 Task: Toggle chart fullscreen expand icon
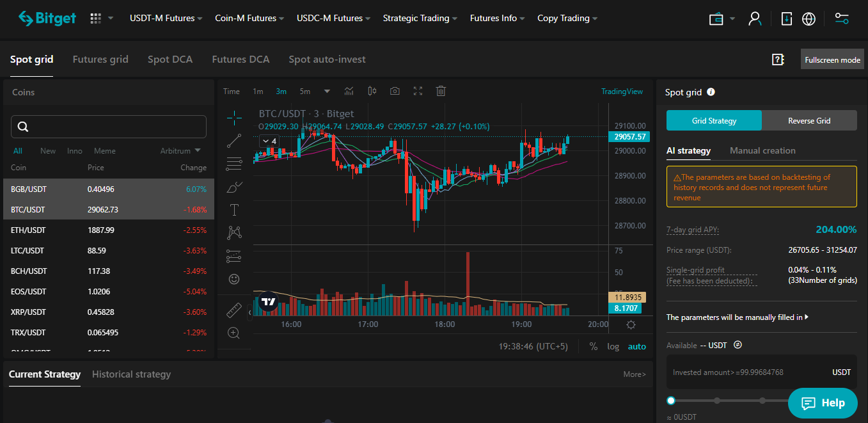click(x=418, y=91)
